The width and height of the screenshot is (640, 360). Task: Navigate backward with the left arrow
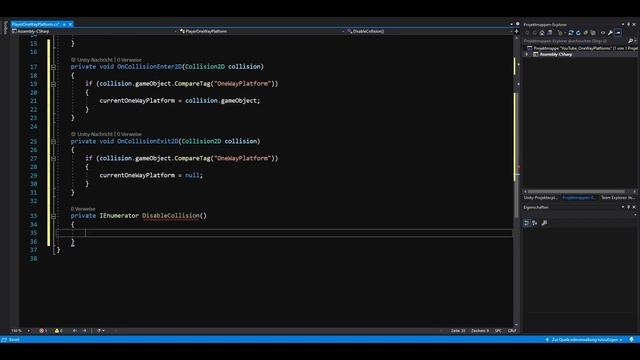pos(75,331)
